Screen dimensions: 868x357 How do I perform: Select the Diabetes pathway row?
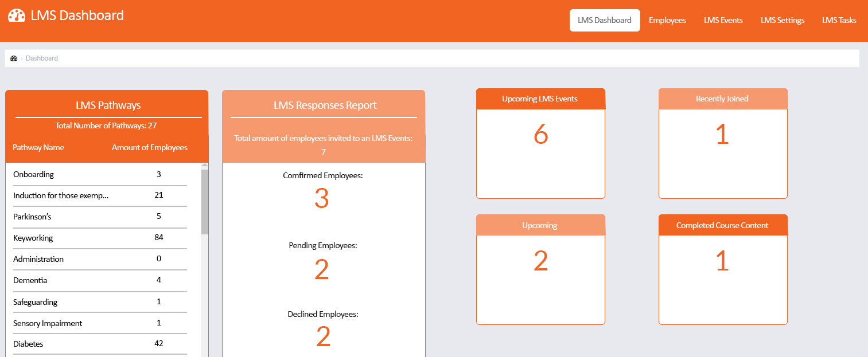(x=100, y=344)
